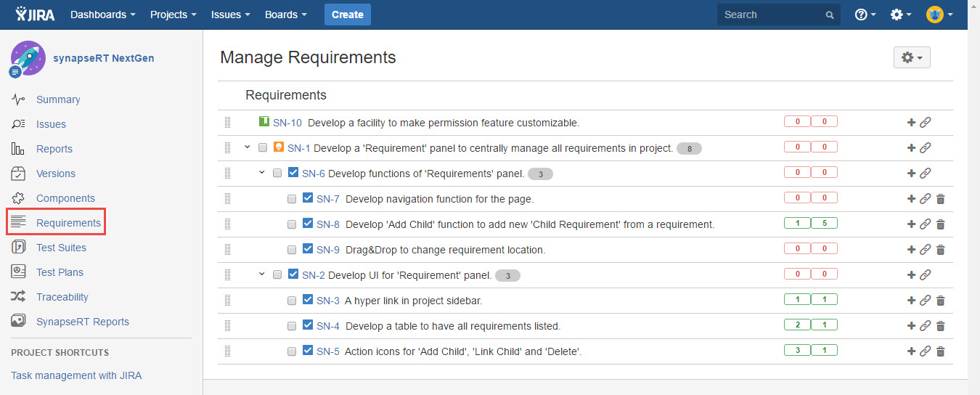The height and width of the screenshot is (395, 980).
Task: Open the SN-8 issue link
Action: (x=328, y=224)
